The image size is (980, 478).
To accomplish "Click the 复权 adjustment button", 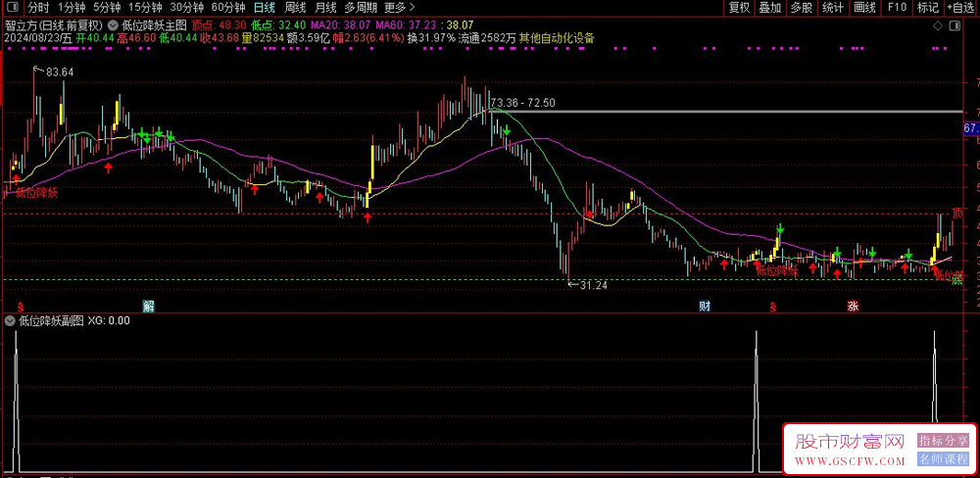I will pos(739,8).
